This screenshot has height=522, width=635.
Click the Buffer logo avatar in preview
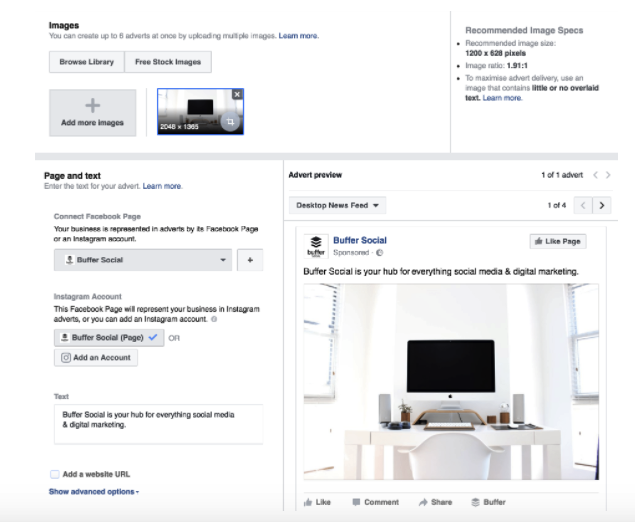click(316, 246)
